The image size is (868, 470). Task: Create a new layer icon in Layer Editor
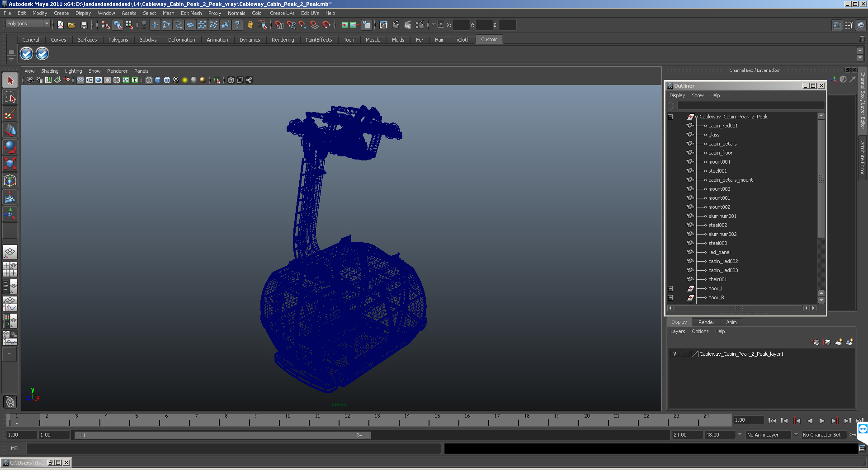839,342
